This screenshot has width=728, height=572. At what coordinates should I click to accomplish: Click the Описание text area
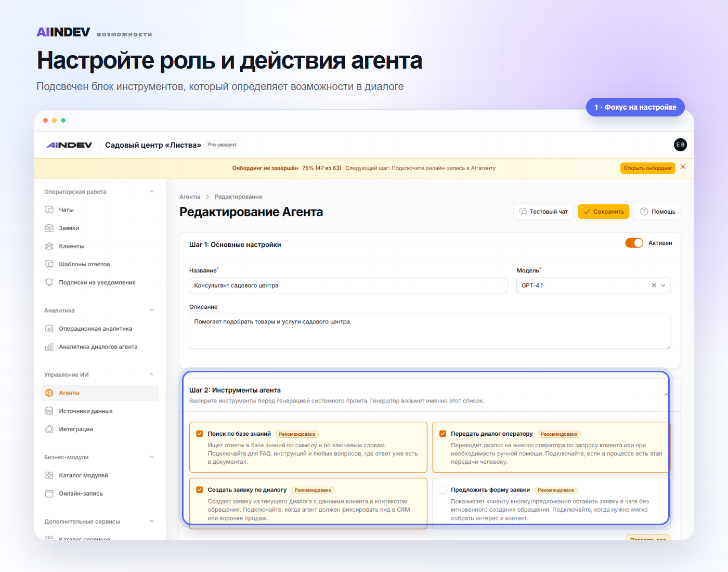click(x=430, y=331)
